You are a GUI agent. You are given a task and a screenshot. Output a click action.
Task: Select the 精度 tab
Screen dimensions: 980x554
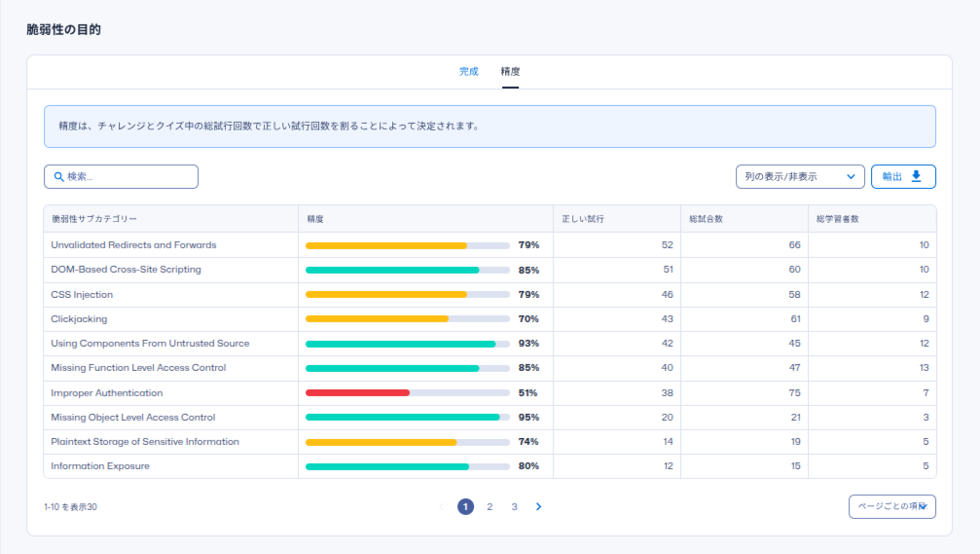point(510,71)
